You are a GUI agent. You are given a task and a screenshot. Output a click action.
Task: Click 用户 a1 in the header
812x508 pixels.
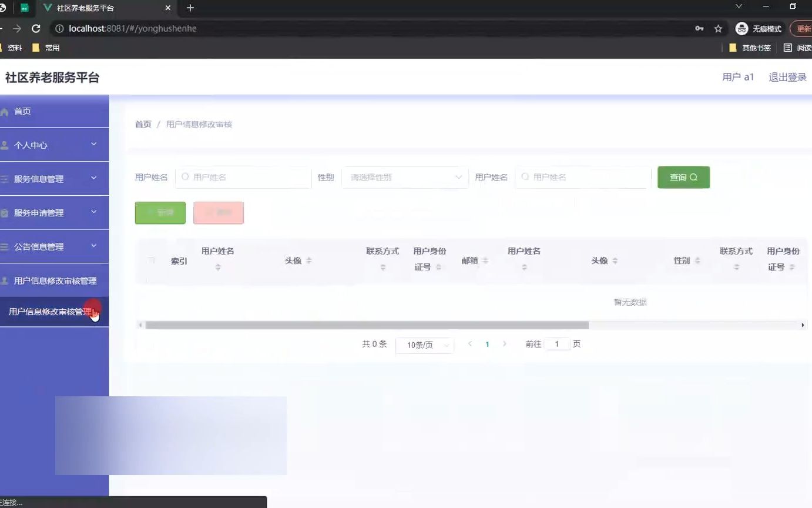point(738,77)
